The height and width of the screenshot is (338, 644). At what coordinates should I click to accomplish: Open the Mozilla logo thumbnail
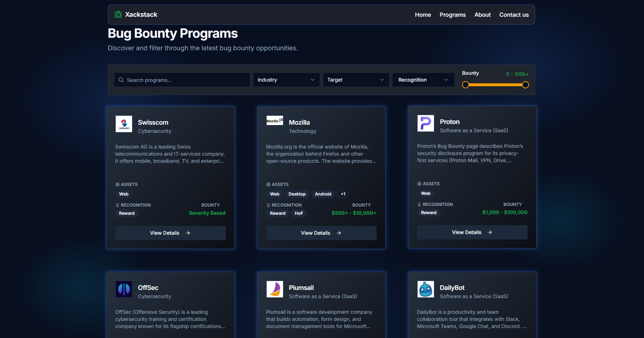click(x=275, y=121)
